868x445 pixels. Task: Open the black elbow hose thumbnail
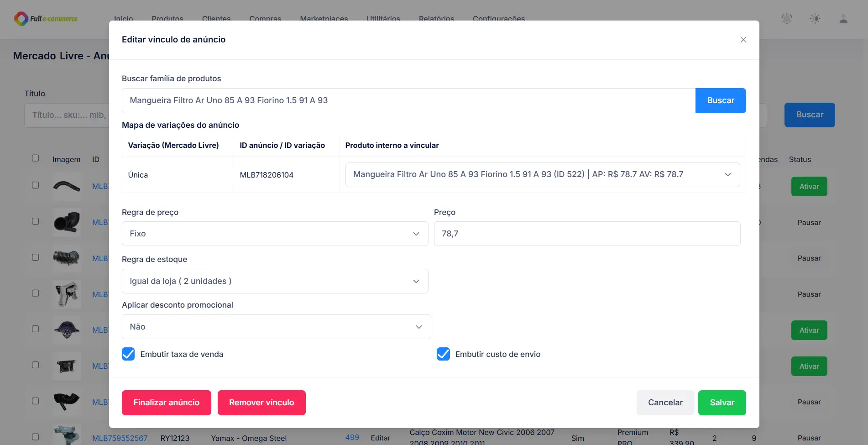click(x=67, y=222)
